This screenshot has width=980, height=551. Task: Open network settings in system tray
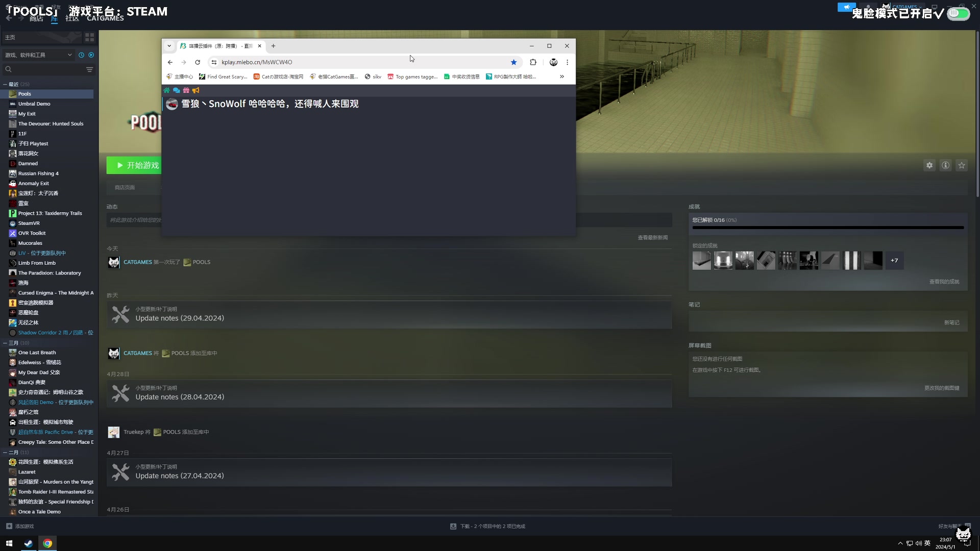coord(910,543)
